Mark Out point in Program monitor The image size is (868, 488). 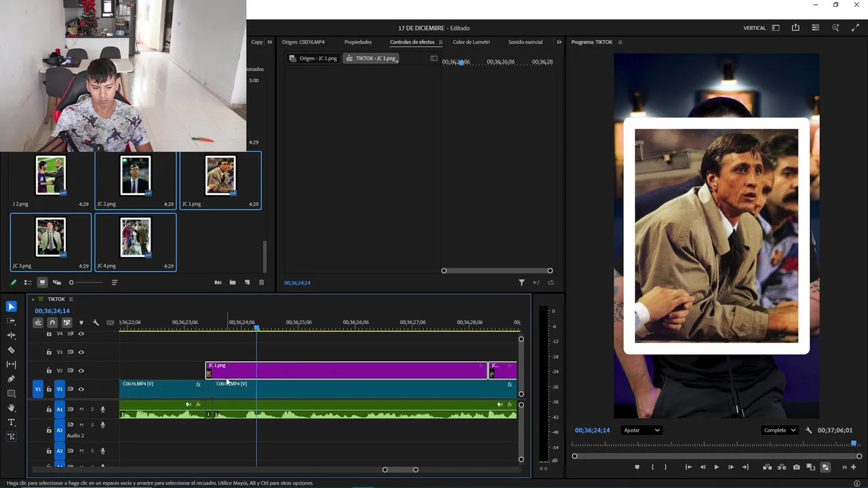pos(665,467)
